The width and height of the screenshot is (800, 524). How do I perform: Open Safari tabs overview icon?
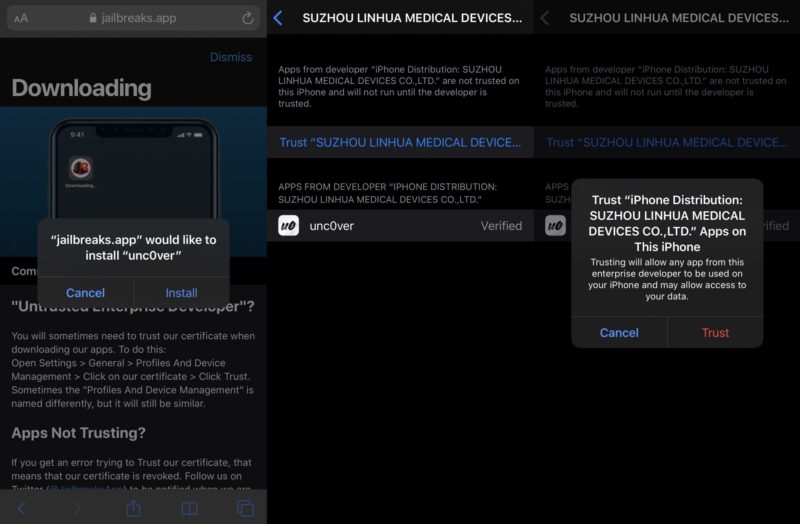coord(245,509)
